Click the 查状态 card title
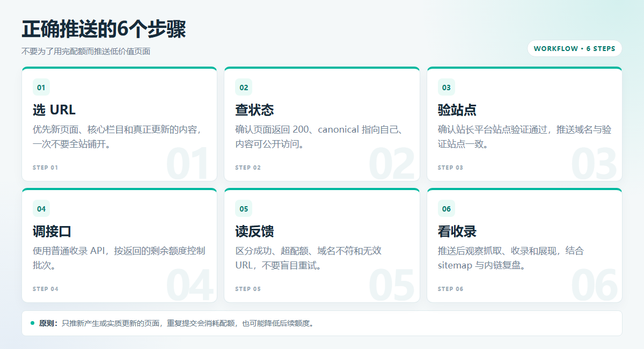644x349 pixels. 254,110
